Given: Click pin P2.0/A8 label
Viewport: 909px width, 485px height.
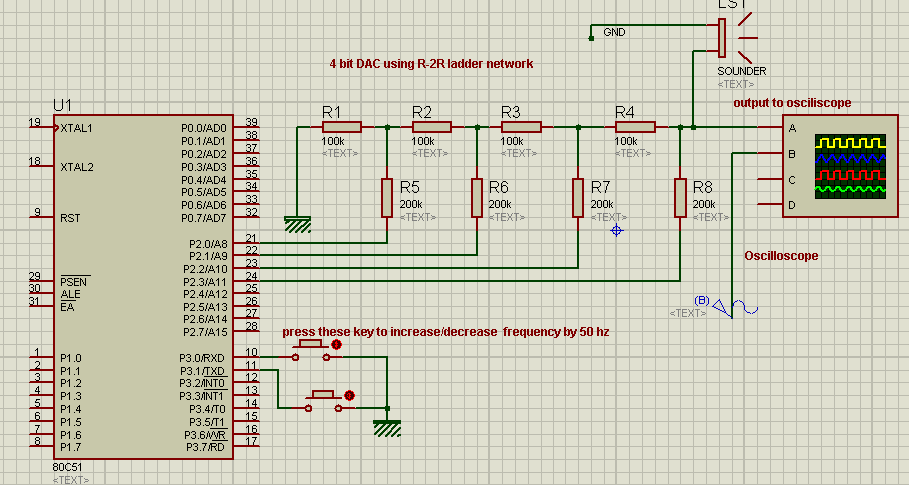Looking at the screenshot, I should tap(208, 244).
